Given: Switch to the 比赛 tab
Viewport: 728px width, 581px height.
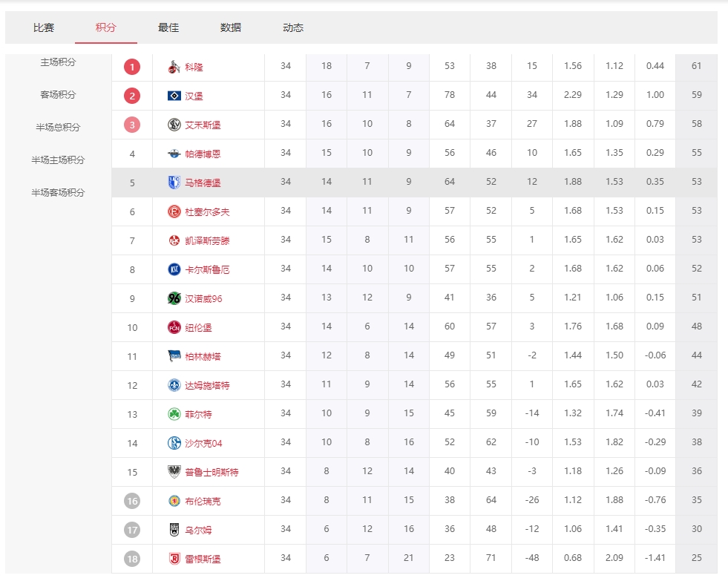Looking at the screenshot, I should coord(44,27).
